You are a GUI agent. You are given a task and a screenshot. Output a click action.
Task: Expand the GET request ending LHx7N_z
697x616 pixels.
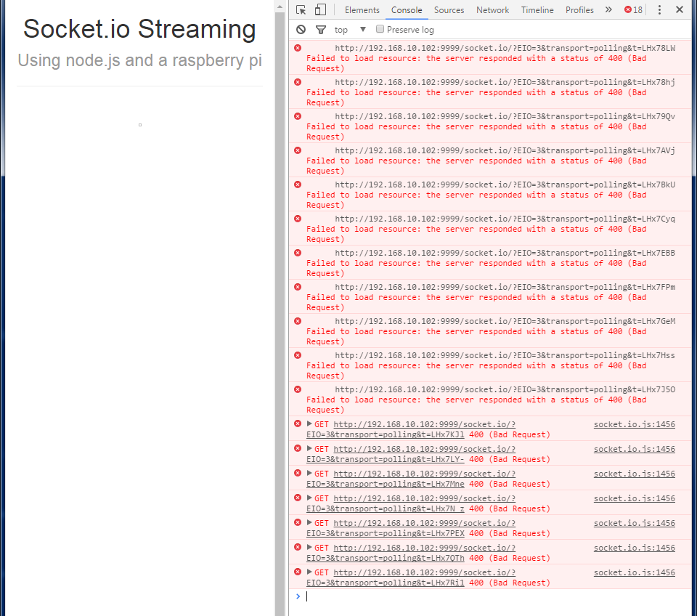pos(309,498)
